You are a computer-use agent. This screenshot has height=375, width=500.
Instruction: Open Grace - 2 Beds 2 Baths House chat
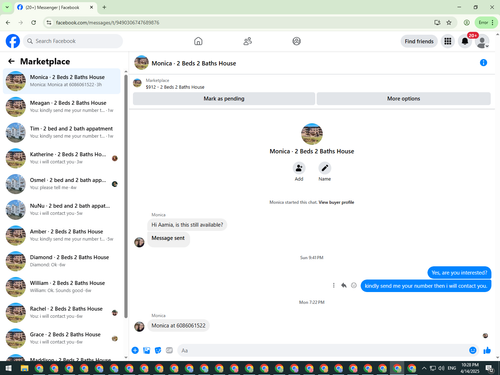coord(62,338)
